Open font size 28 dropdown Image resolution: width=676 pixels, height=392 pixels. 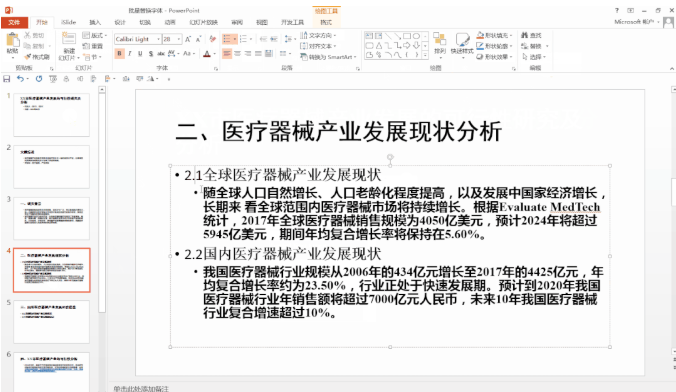point(178,39)
